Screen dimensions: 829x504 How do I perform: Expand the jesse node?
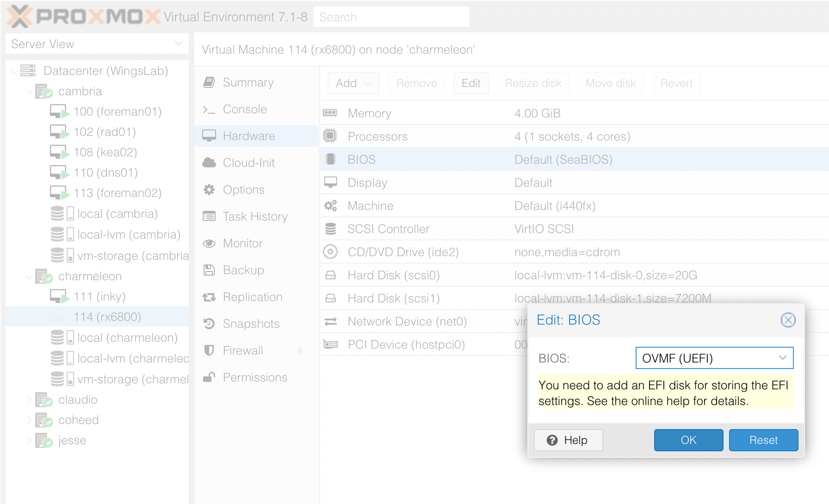point(29,440)
